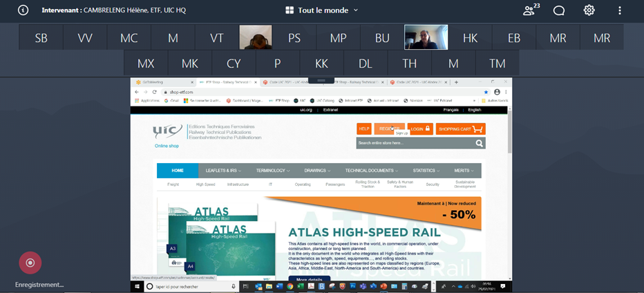Screen dimensions: 644x293
Task: Open the Extranet link in black bar
Action: pos(330,110)
